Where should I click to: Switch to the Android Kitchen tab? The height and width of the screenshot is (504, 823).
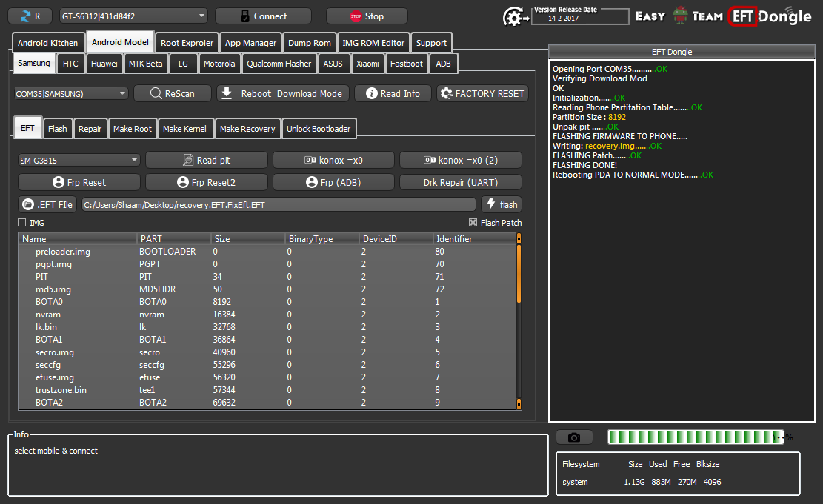[47, 42]
